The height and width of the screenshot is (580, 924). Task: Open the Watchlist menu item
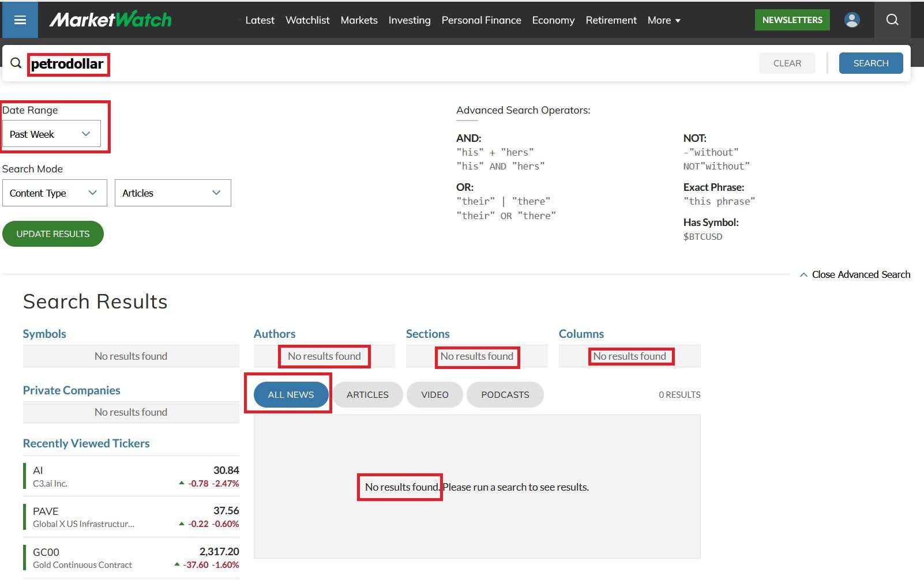click(307, 20)
